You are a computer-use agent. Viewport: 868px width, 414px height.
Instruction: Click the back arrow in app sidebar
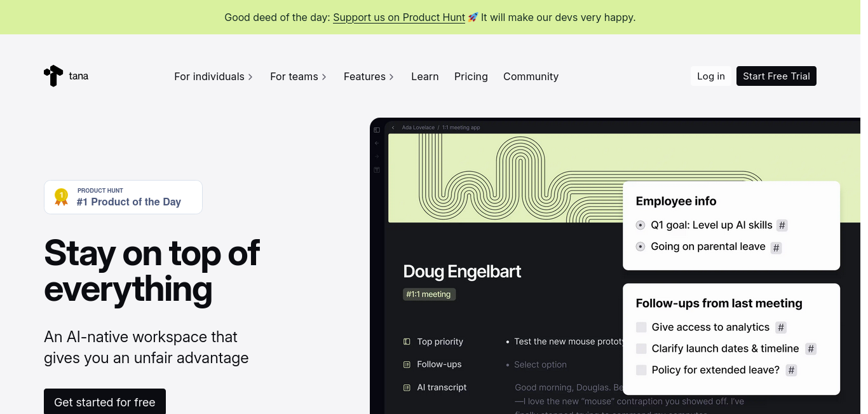pyautogui.click(x=377, y=143)
